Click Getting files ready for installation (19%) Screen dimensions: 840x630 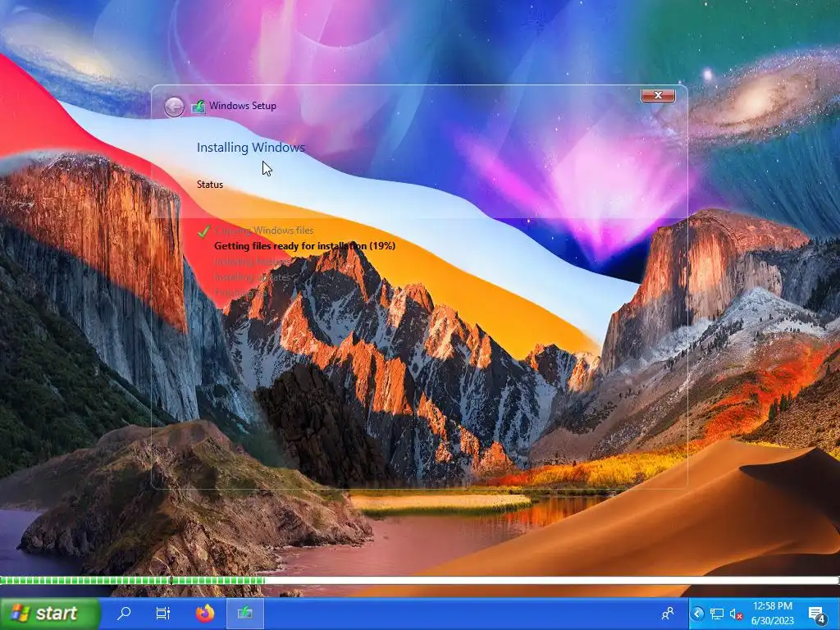(305, 246)
